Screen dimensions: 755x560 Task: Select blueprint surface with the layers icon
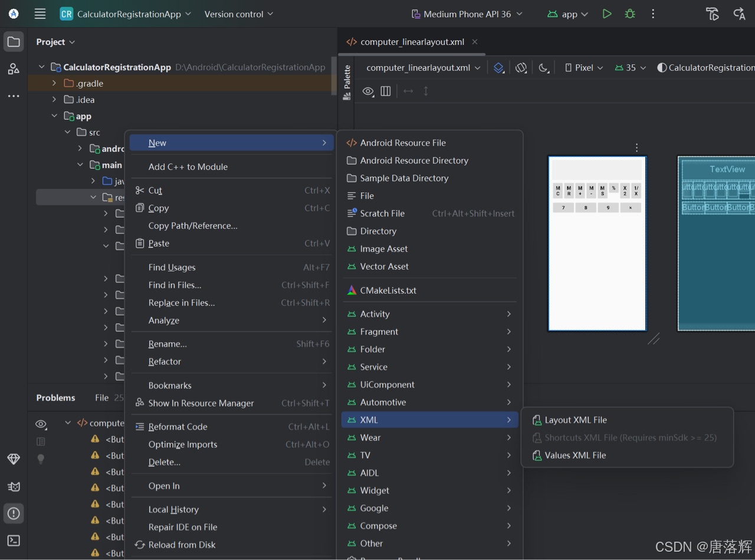(x=498, y=67)
